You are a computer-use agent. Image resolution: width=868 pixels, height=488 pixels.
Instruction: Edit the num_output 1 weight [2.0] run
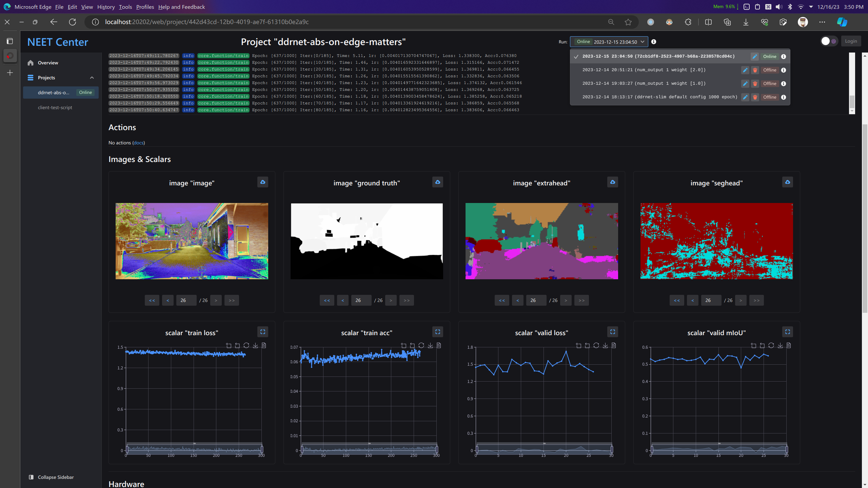745,70
